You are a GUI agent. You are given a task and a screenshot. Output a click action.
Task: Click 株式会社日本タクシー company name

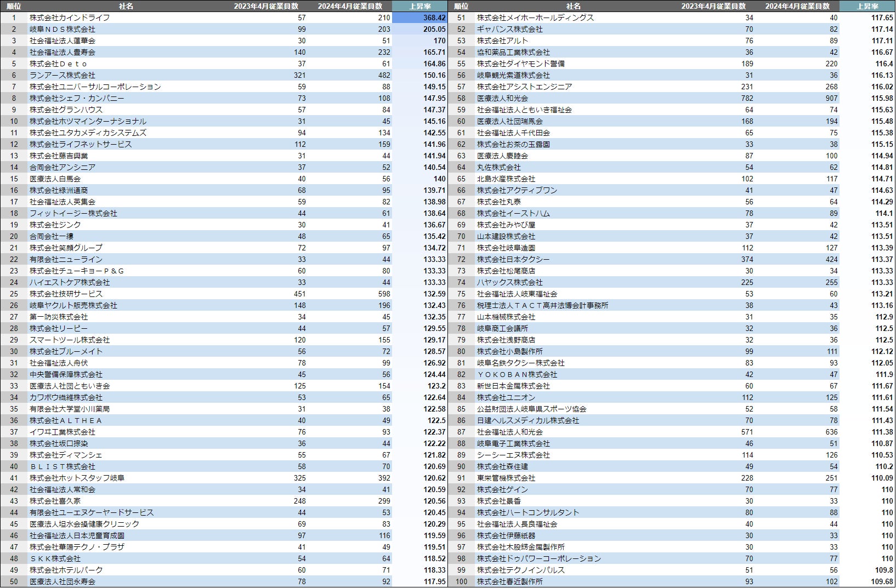513,259
